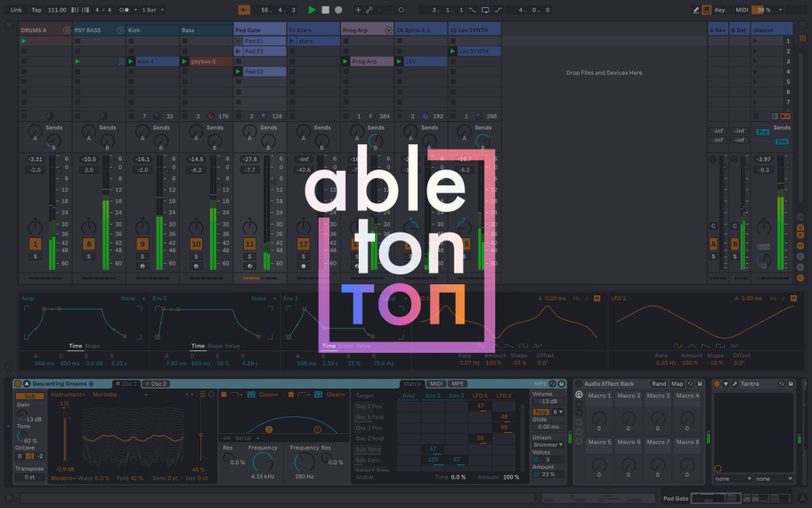This screenshot has width=812, height=508.
Task: Toggle the automation arm icon
Action: coord(369,10)
